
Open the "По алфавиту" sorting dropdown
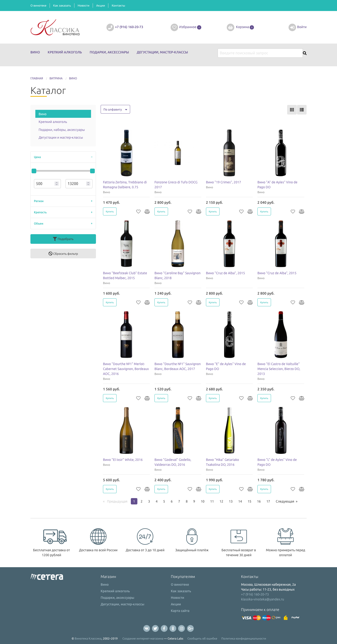115,110
